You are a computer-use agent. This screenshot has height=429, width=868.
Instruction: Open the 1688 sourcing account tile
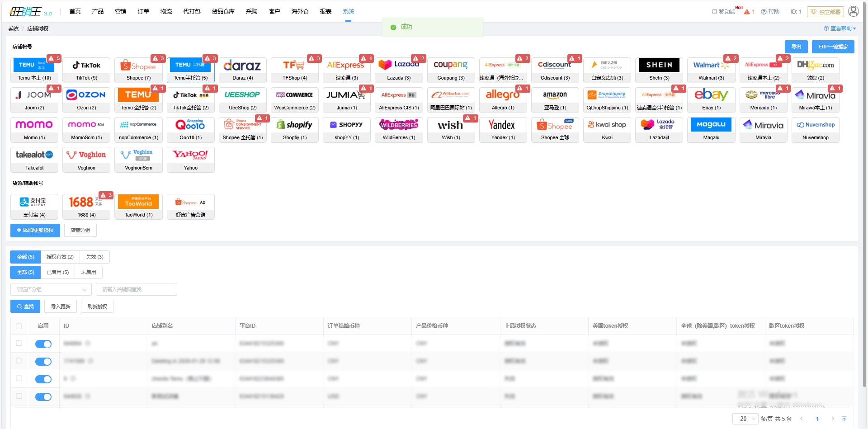(x=86, y=206)
